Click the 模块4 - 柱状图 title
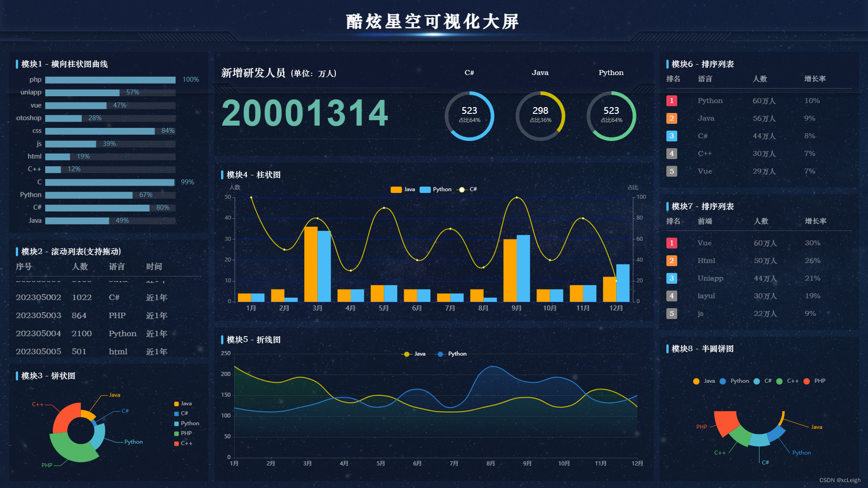 click(254, 175)
